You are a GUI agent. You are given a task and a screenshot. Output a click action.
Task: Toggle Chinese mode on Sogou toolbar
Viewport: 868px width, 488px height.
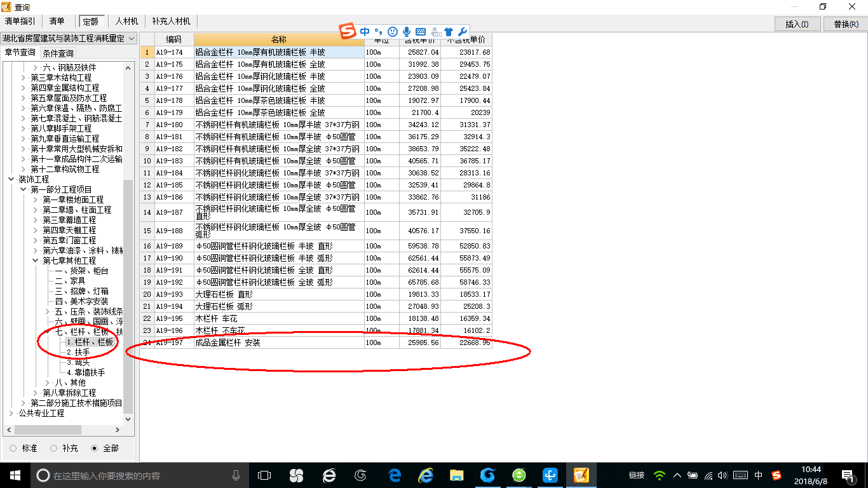click(x=365, y=31)
